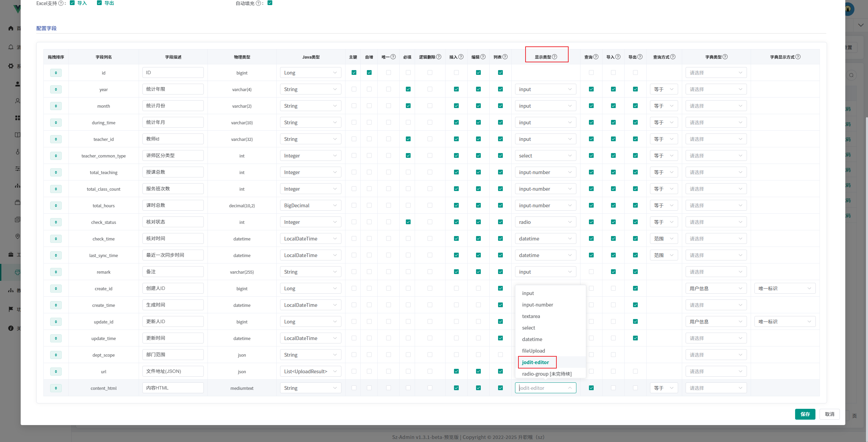
Task: Click help icon beside 逻辑删除 header
Action: 439,57
